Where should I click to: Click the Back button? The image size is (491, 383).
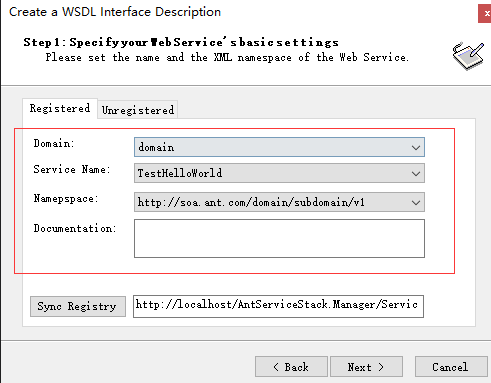(291, 367)
